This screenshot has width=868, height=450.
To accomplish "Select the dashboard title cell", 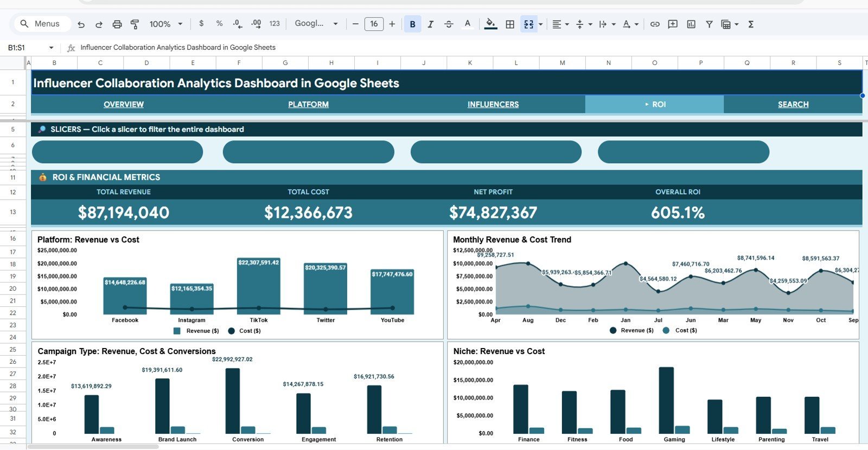I will [x=446, y=82].
